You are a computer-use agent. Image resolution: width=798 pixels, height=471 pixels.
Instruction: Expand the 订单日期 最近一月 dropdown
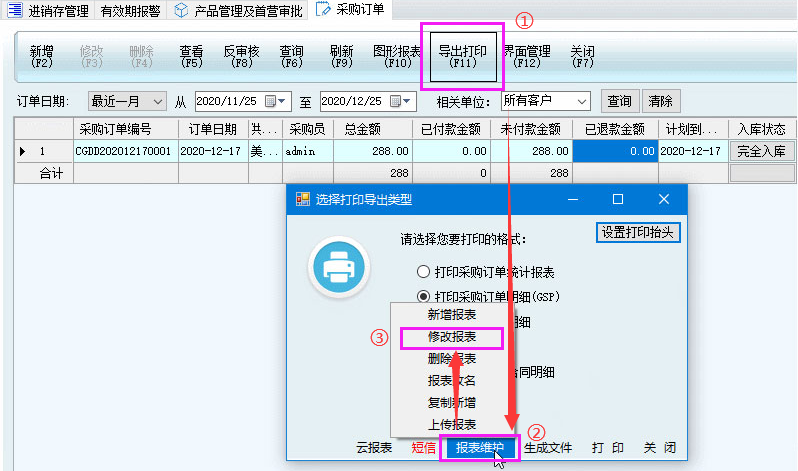point(157,101)
